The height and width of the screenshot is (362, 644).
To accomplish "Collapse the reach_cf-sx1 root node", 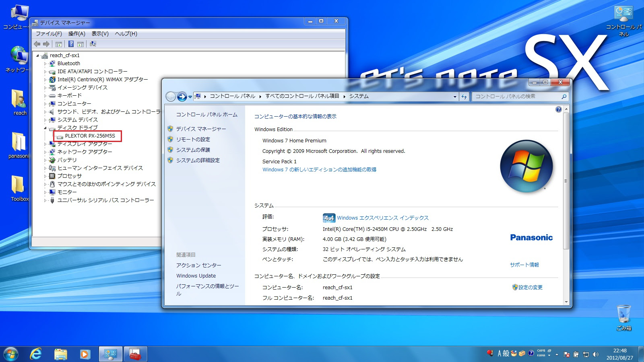I will [37, 56].
